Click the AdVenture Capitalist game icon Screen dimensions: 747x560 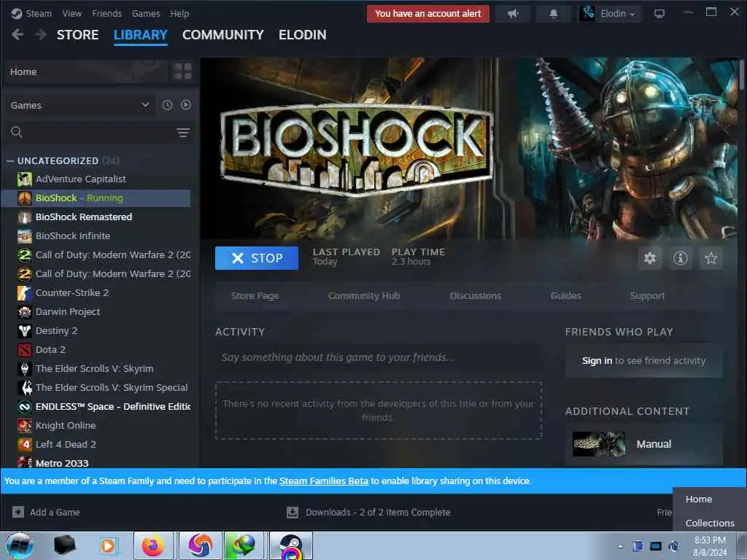click(24, 179)
